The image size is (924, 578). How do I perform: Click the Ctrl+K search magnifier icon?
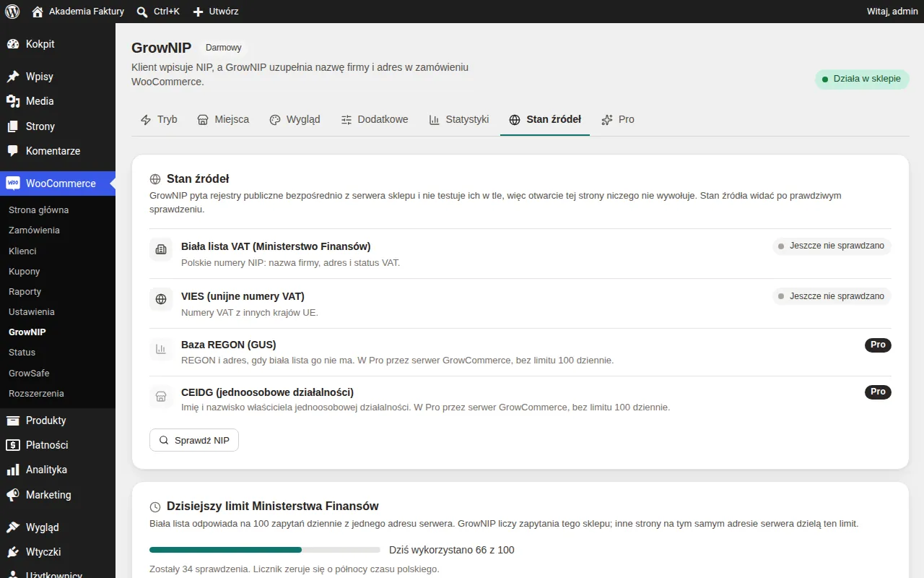tap(142, 12)
